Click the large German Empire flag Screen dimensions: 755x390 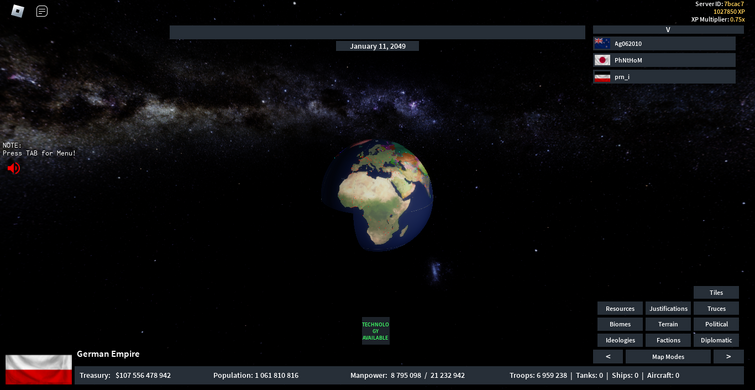39,370
